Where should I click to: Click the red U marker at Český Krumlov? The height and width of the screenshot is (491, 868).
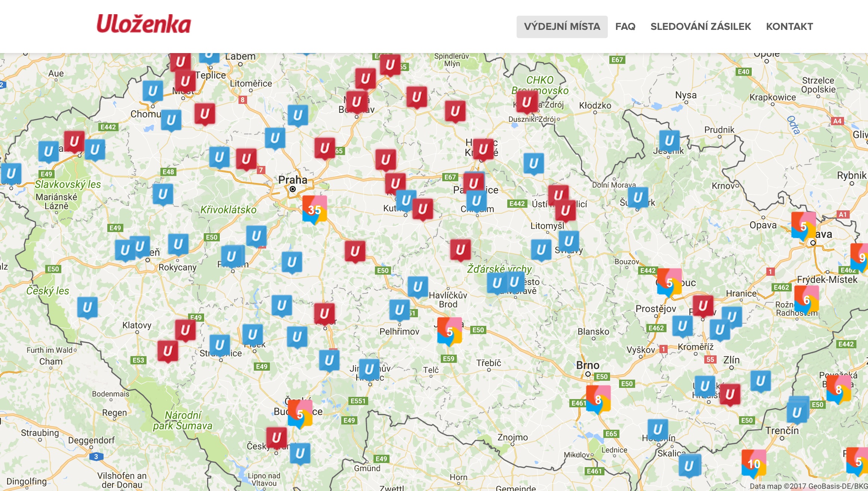pyautogui.click(x=277, y=438)
